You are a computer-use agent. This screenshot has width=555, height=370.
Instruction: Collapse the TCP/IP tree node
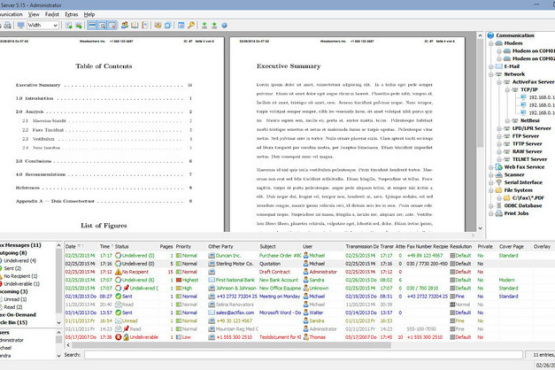(x=507, y=90)
